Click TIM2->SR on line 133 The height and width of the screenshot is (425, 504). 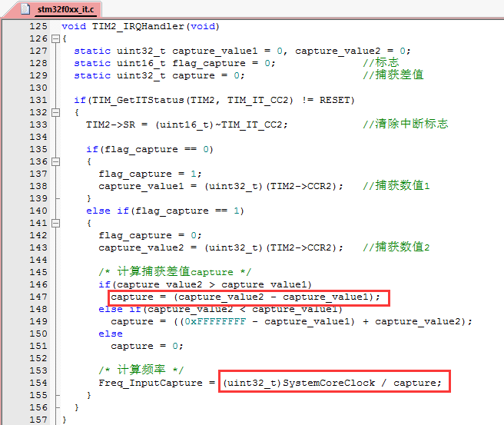tap(111, 125)
